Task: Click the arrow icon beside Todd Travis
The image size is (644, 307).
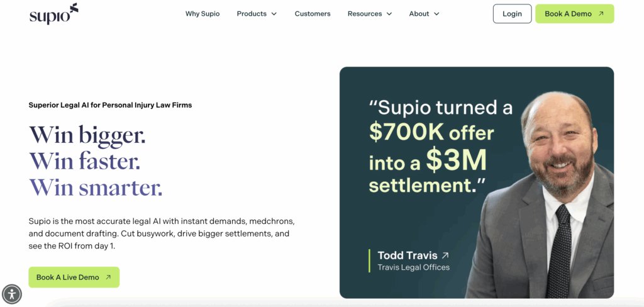Action: [x=445, y=255]
